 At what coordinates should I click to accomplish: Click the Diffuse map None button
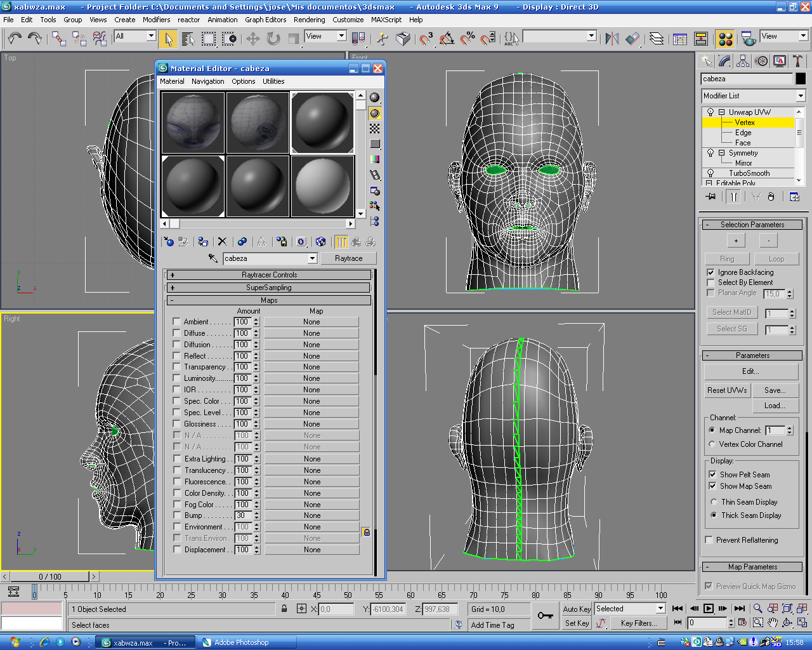(x=311, y=333)
